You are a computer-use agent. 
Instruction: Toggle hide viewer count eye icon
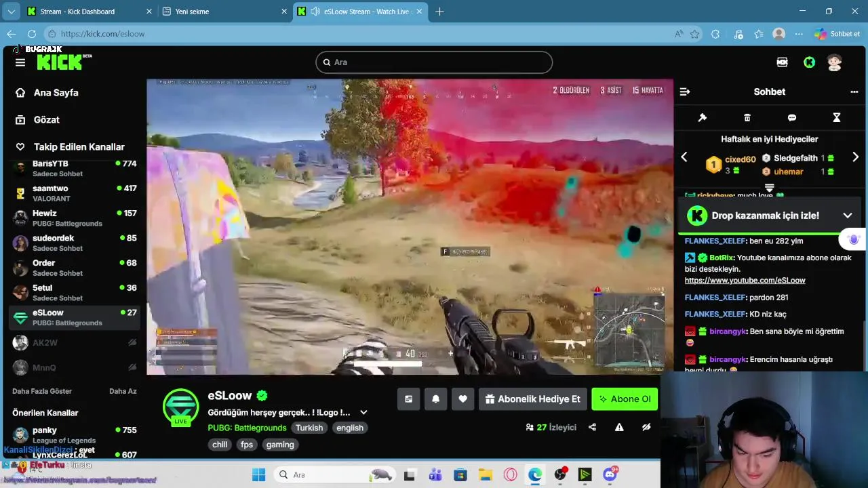646,427
